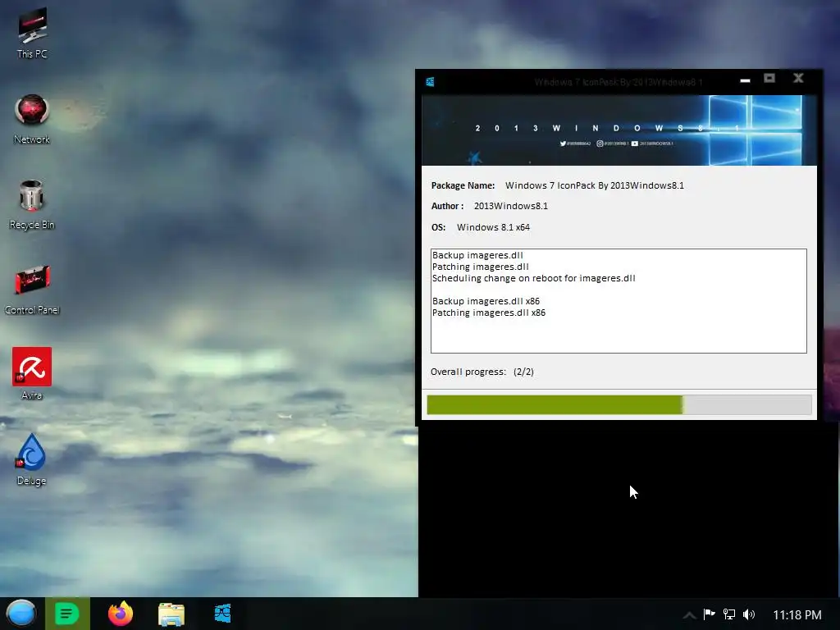840x630 pixels.
Task: Select the Recycle Bin desktop icon
Action: coord(32,204)
